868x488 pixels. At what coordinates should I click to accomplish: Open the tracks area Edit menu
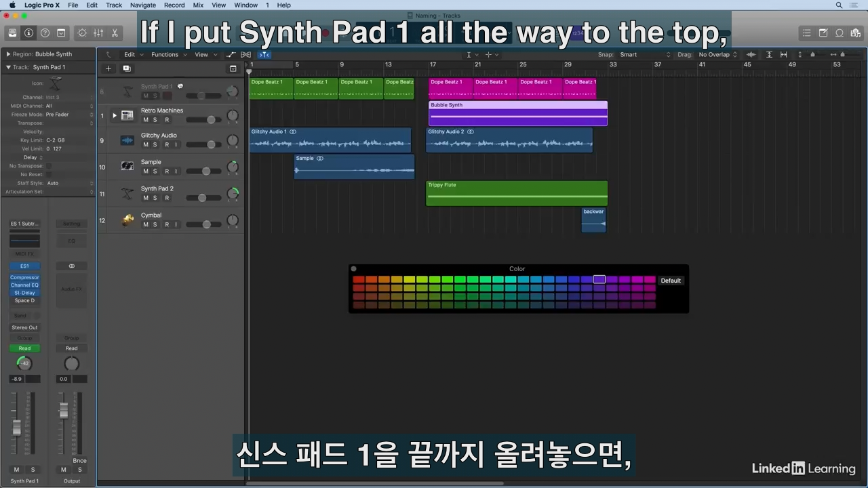click(132, 54)
